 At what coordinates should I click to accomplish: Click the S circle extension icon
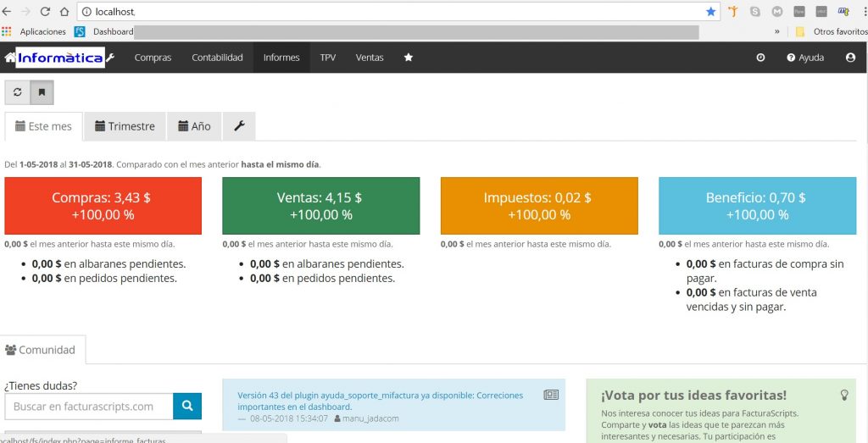(x=755, y=11)
